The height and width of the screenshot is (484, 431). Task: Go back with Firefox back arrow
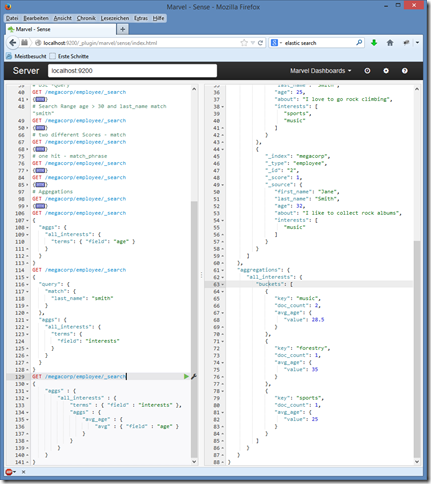point(13,43)
